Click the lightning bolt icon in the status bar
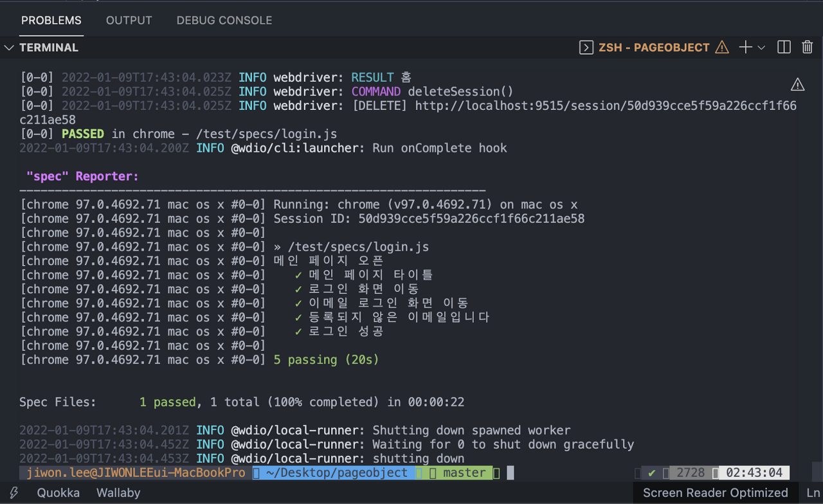 pyautogui.click(x=13, y=493)
